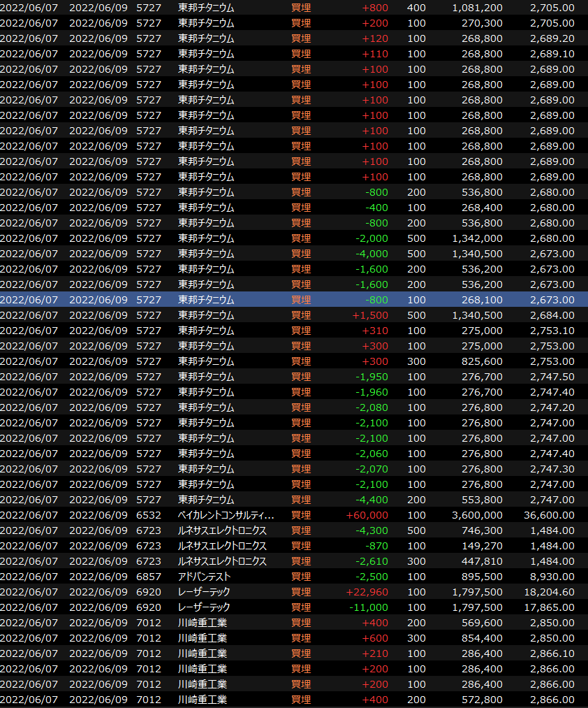Click the 36,600.00 price cell
Image resolution: width=588 pixels, height=708 pixels.
549,515
